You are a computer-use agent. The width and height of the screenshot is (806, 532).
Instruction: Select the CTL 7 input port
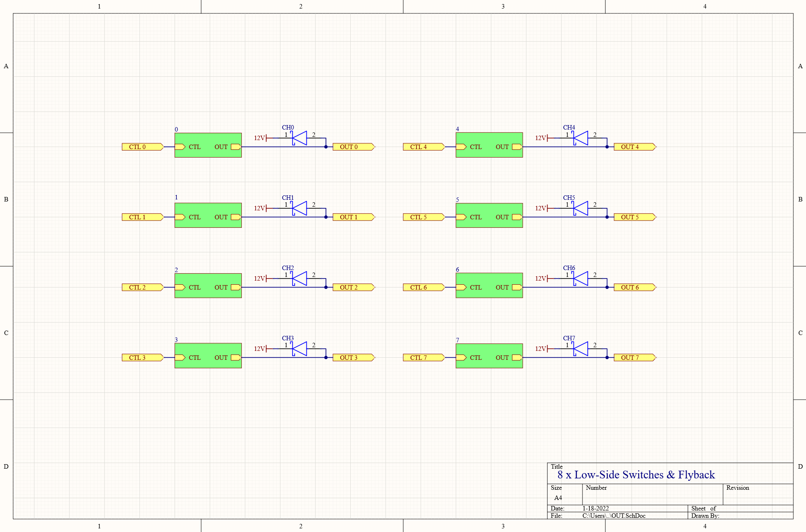423,357
